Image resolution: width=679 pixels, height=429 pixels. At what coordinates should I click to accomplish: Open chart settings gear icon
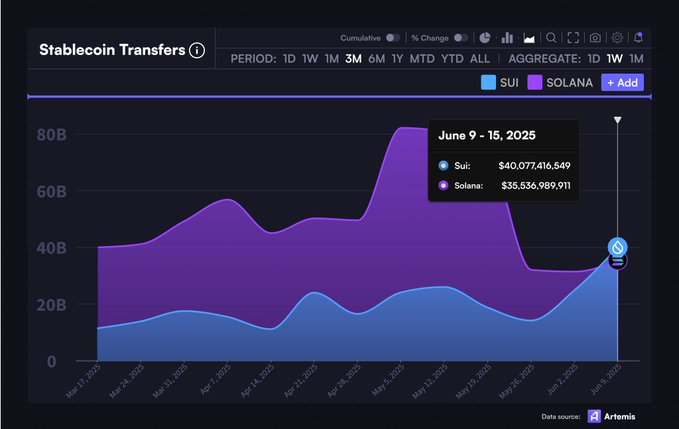click(x=617, y=38)
